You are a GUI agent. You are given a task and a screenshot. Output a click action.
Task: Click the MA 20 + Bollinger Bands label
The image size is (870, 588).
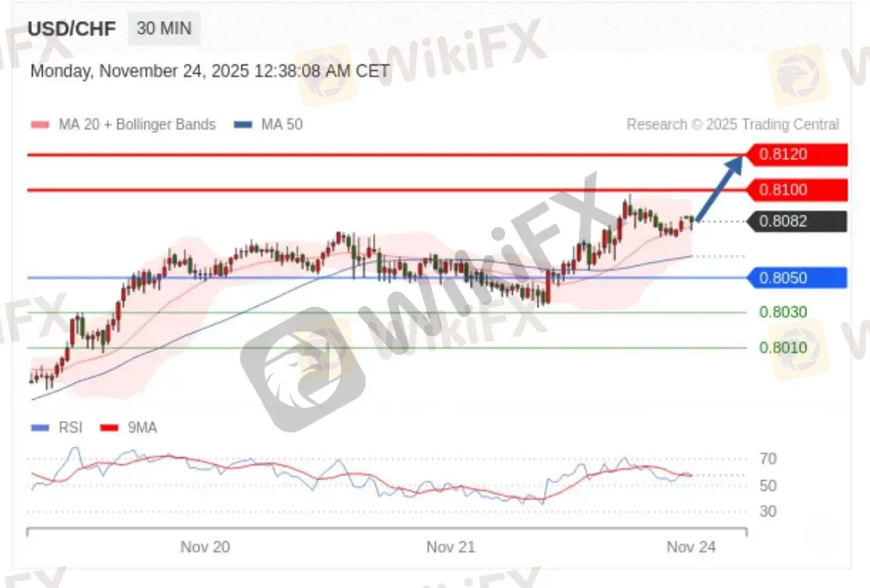coord(137,124)
